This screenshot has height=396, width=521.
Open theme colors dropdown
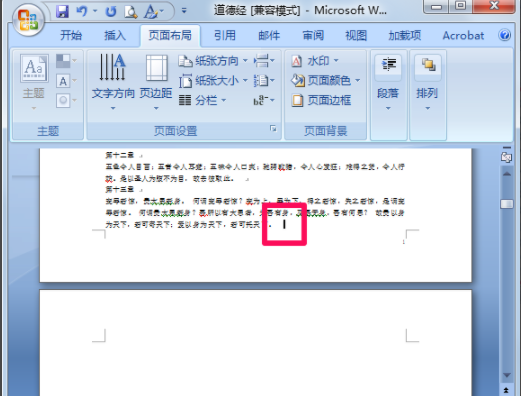[66, 61]
